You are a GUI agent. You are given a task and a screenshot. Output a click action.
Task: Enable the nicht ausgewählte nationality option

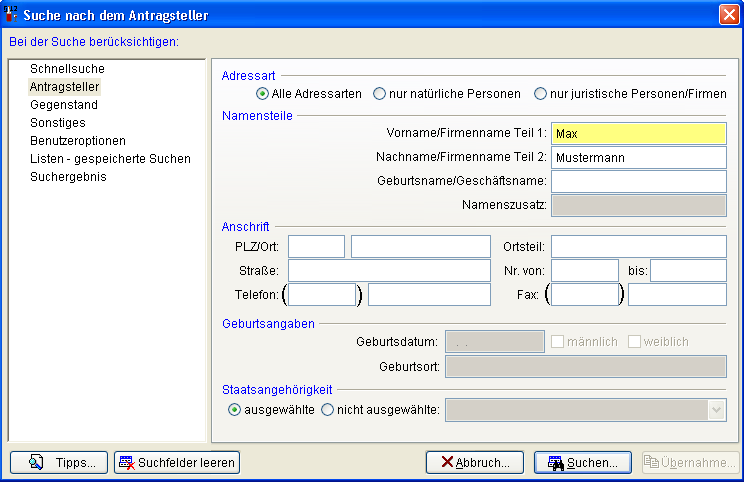click(327, 409)
